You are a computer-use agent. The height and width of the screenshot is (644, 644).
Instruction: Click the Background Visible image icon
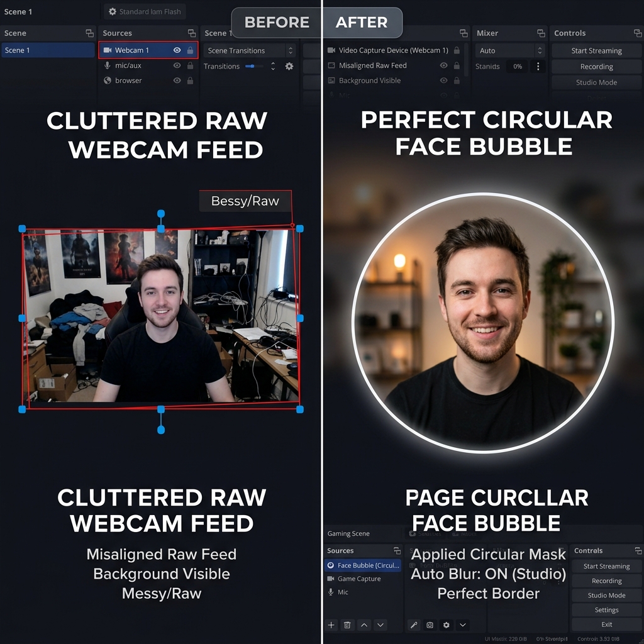click(x=331, y=80)
